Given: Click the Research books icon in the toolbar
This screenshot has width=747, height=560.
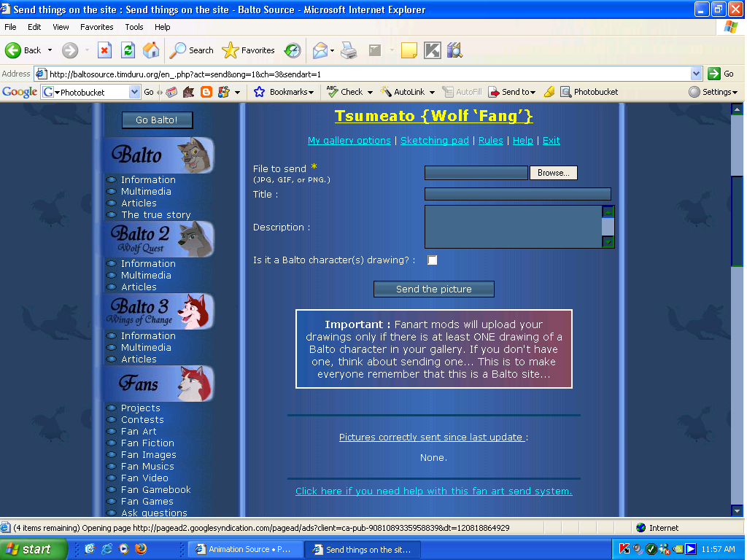Looking at the screenshot, I should click(x=454, y=50).
